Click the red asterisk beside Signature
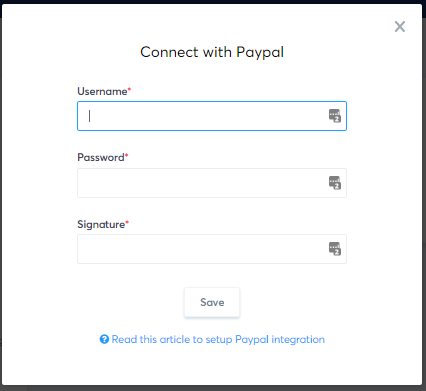 [127, 222]
